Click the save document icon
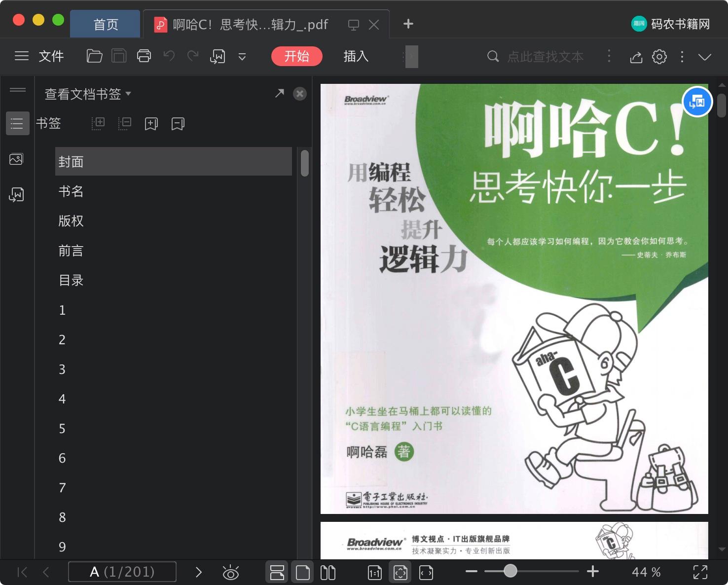Screen dimensions: 728x585 (119, 56)
